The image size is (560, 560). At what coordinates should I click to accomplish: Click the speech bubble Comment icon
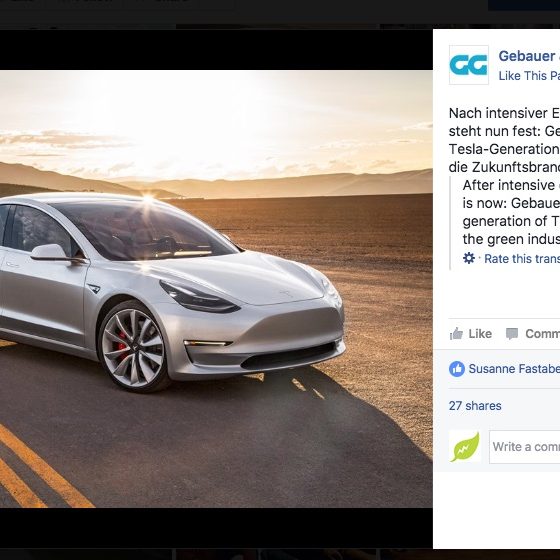pos(512,334)
